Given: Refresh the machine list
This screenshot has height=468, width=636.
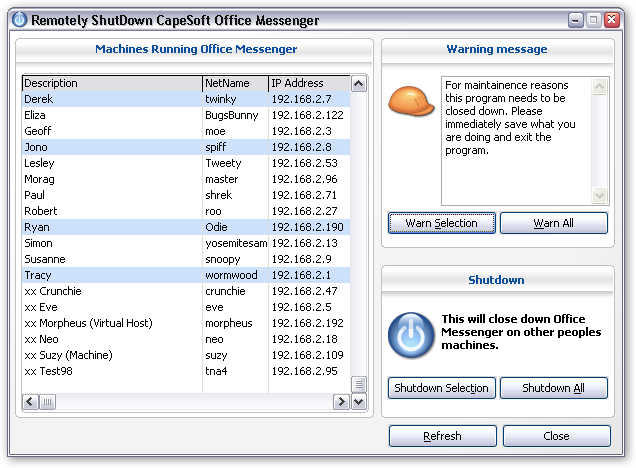Looking at the screenshot, I should (x=441, y=436).
